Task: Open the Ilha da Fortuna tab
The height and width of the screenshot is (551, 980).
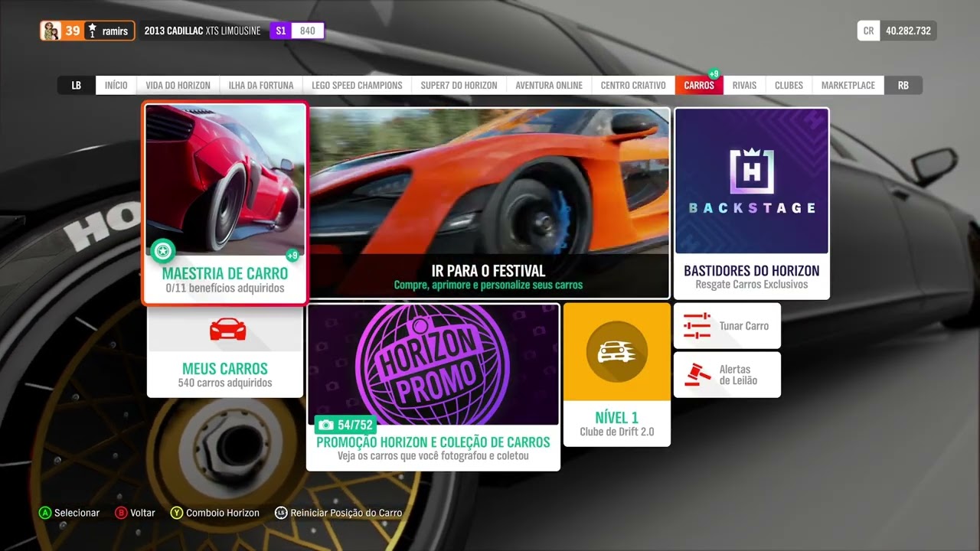Action: click(x=261, y=85)
